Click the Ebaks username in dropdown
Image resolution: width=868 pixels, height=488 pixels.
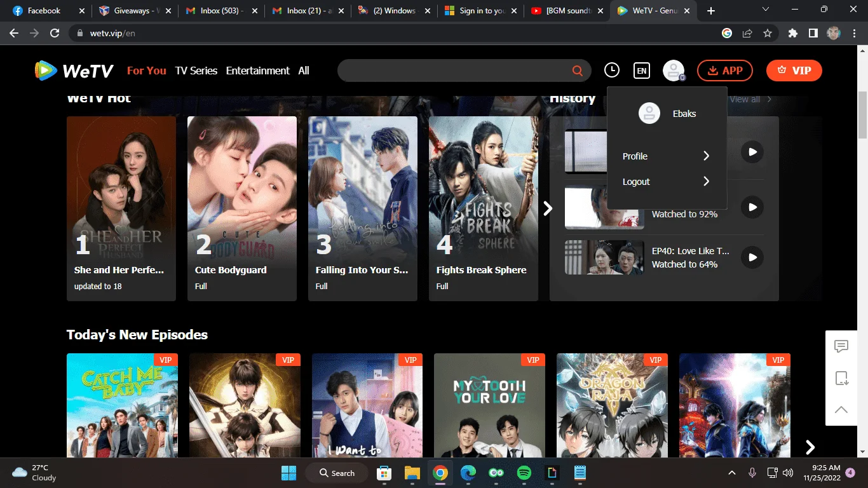click(x=684, y=114)
